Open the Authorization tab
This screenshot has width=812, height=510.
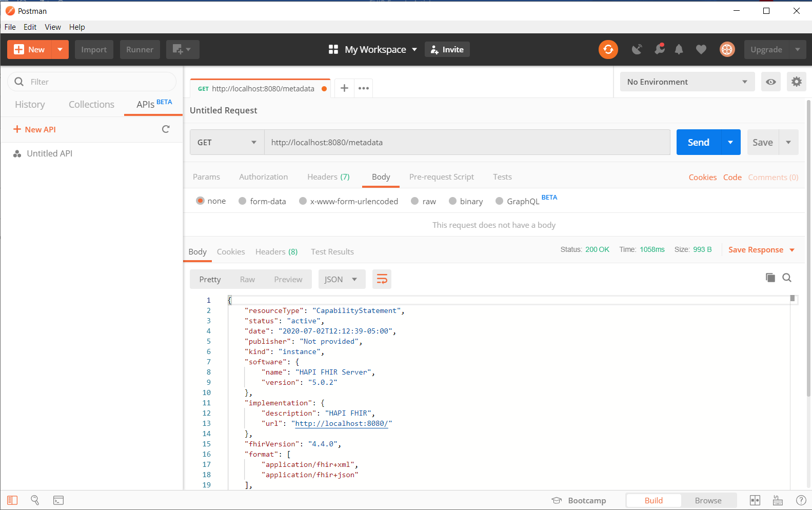[264, 176]
